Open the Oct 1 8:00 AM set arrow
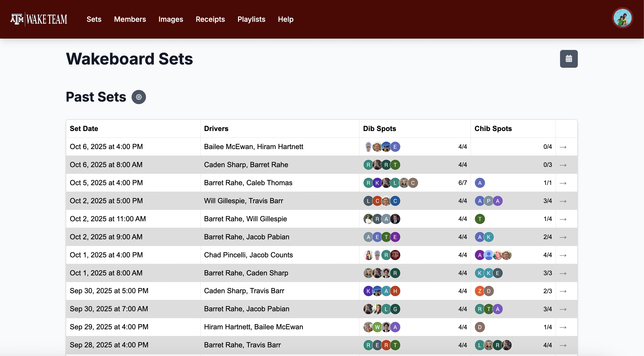Image resolution: width=644 pixels, height=356 pixels. coord(563,273)
